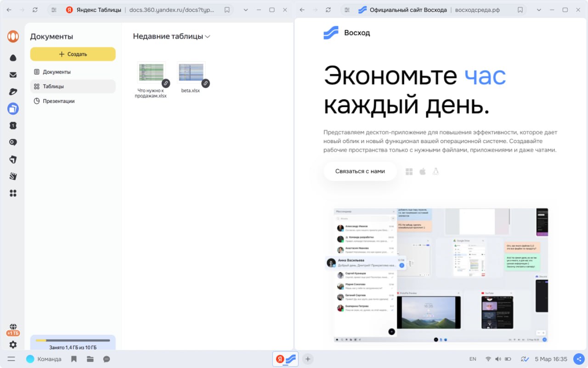Click the Анна Васильева chat in preview image
The image size is (588, 368).
366,262
